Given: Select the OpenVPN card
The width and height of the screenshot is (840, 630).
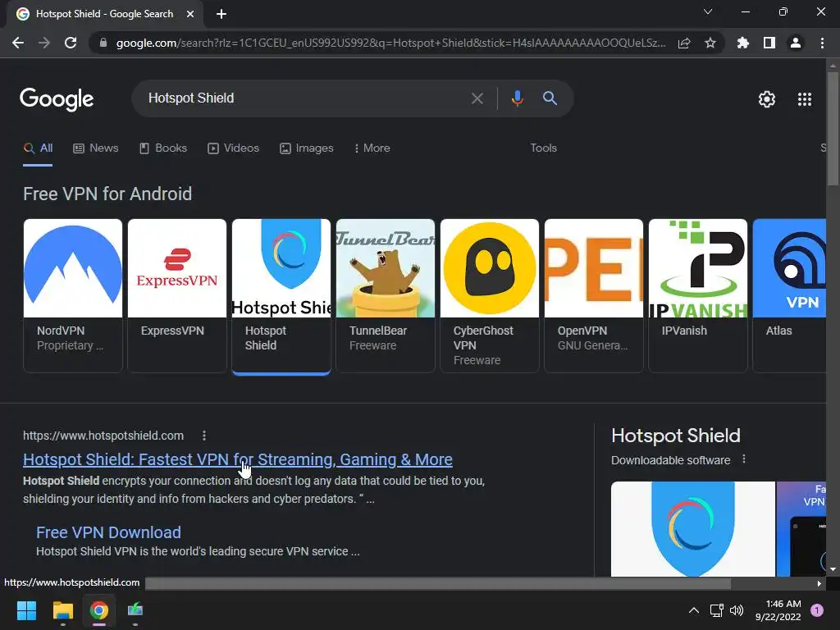Looking at the screenshot, I should [594, 295].
